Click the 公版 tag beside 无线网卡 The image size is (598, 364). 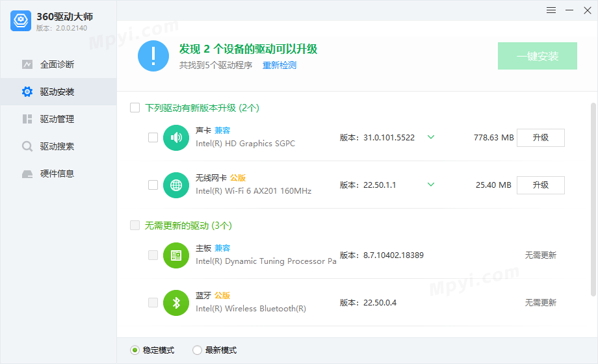click(238, 178)
